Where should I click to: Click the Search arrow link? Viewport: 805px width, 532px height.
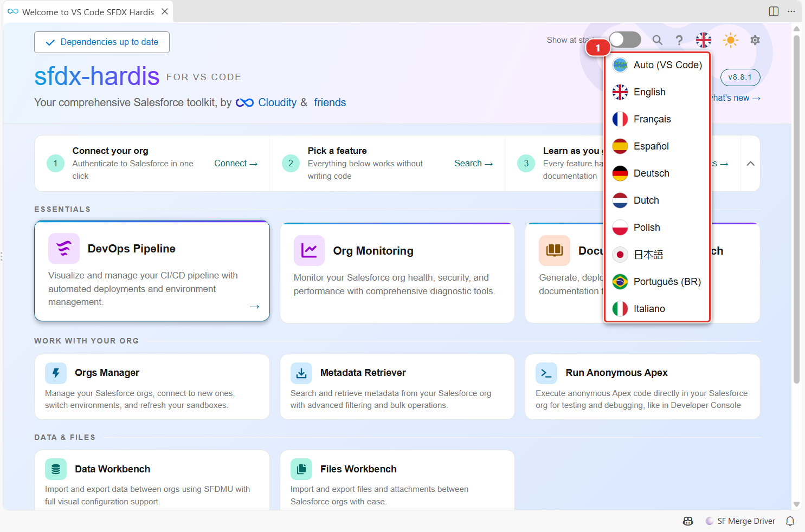tap(474, 163)
